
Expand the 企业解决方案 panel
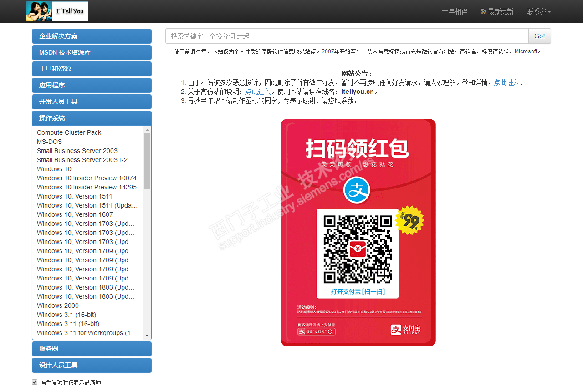point(92,36)
